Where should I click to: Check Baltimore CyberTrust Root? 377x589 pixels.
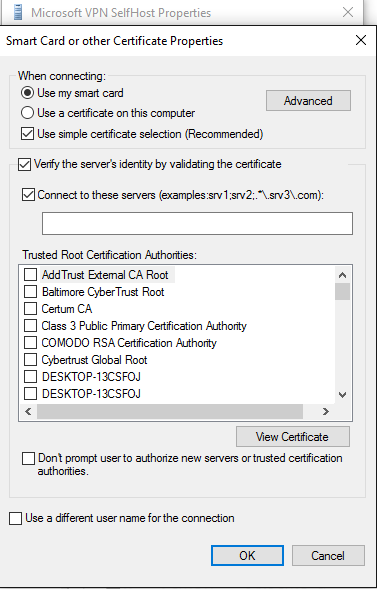tap(30, 292)
